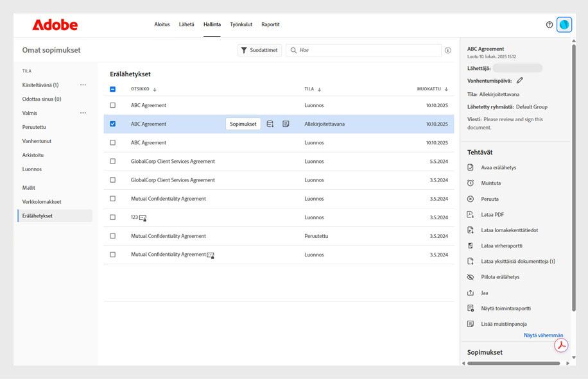The image size is (588, 379).
Task: Check the 123 row checkbox
Action: point(113,217)
